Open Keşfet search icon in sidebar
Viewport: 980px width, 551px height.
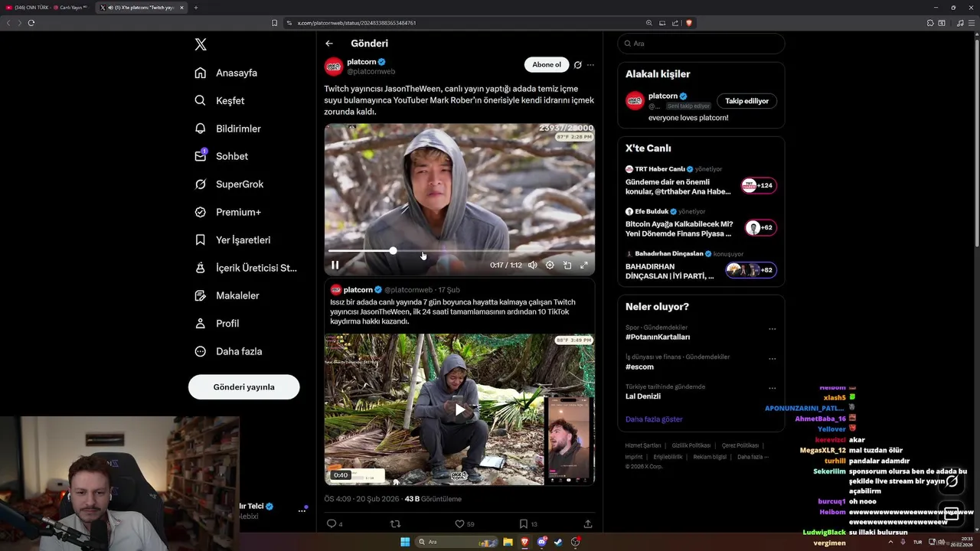tap(200, 100)
